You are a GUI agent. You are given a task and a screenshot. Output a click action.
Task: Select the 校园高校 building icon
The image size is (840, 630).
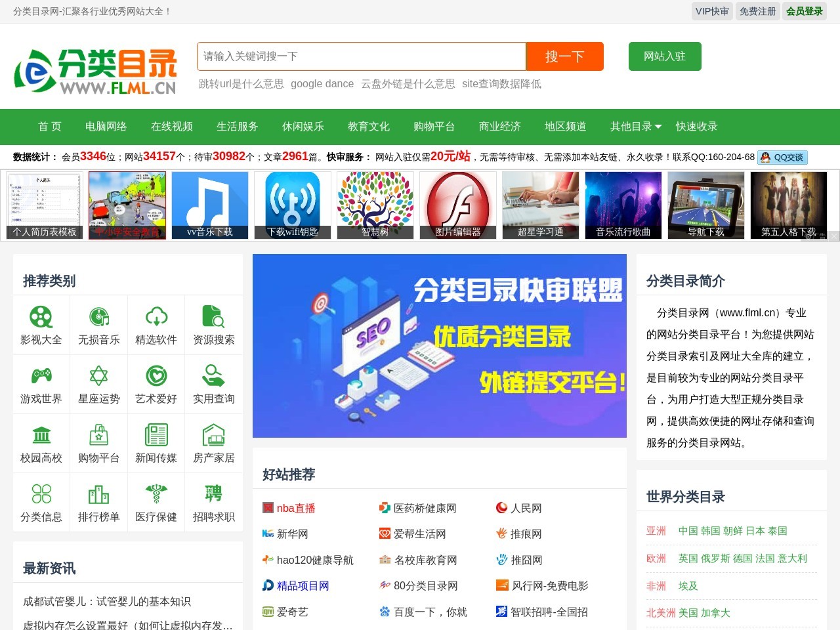(41, 435)
